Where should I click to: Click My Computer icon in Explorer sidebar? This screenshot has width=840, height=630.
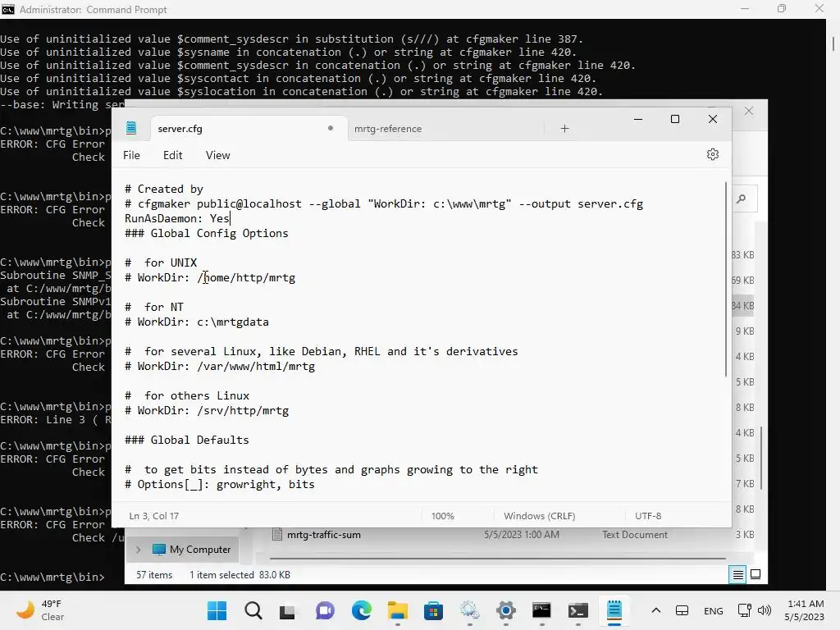[x=159, y=549]
